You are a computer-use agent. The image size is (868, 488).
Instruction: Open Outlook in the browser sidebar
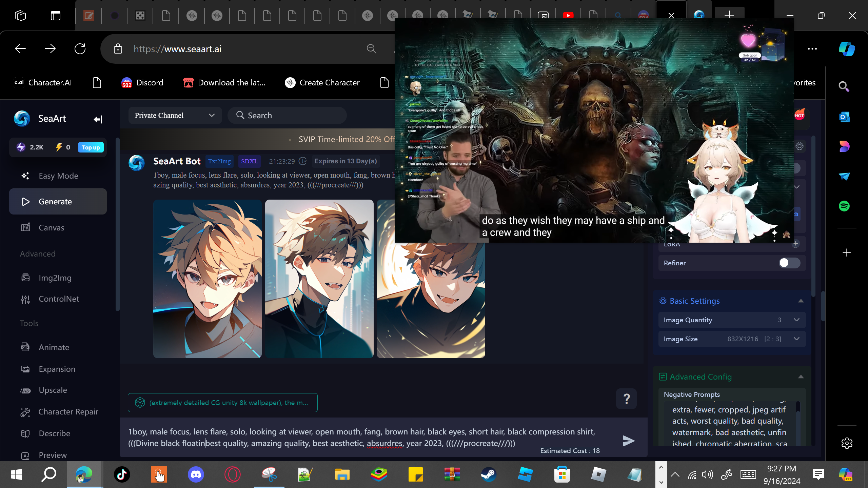(x=844, y=117)
